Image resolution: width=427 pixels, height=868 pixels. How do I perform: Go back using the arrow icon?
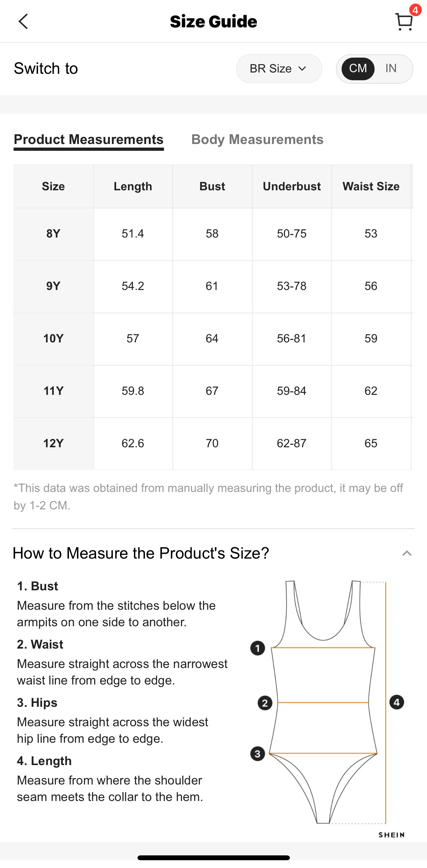click(x=23, y=22)
